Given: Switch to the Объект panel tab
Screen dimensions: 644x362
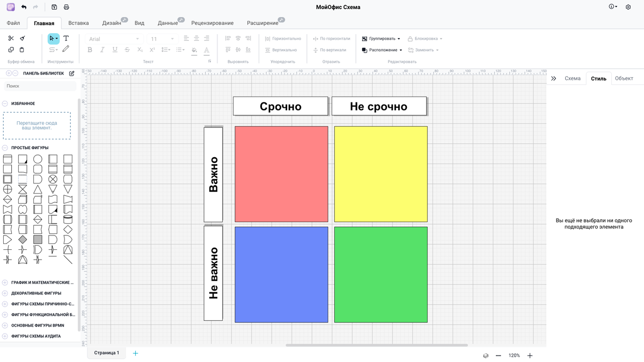Looking at the screenshot, I should pyautogui.click(x=624, y=78).
